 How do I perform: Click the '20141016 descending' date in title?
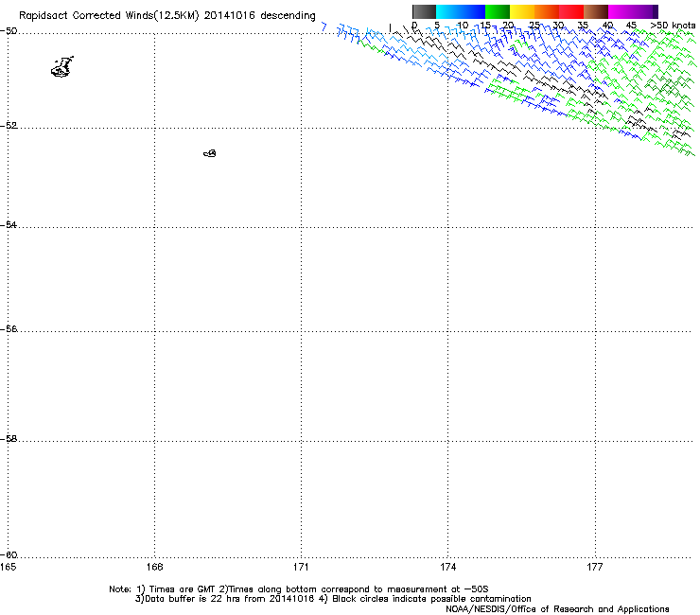pyautogui.click(x=259, y=16)
